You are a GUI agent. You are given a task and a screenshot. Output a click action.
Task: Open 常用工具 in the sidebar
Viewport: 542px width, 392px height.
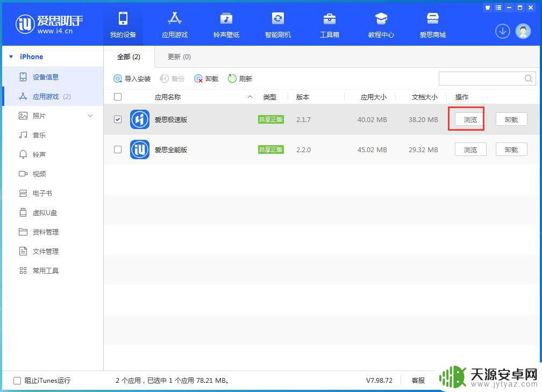click(x=46, y=270)
